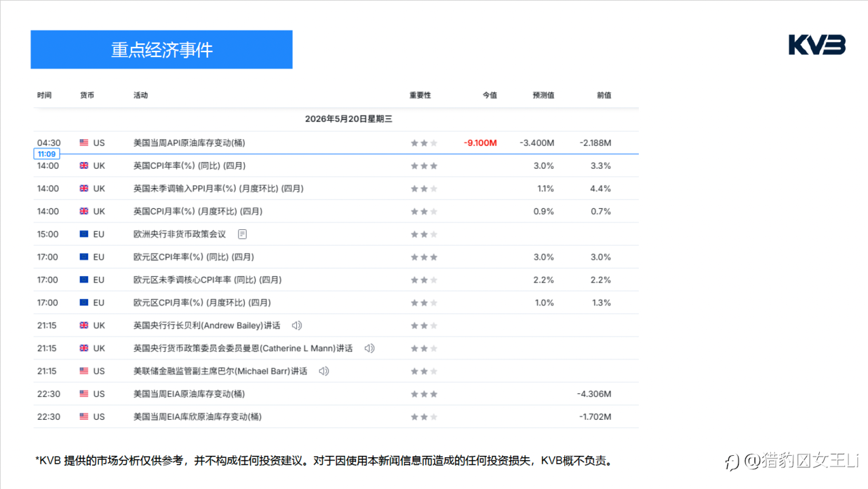The image size is (868, 489).
Task: Click the 11:09 current time marker
Action: tap(47, 154)
